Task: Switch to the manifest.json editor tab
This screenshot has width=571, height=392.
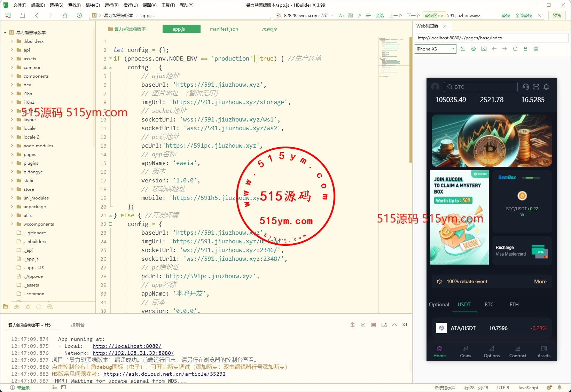Action: (x=224, y=29)
